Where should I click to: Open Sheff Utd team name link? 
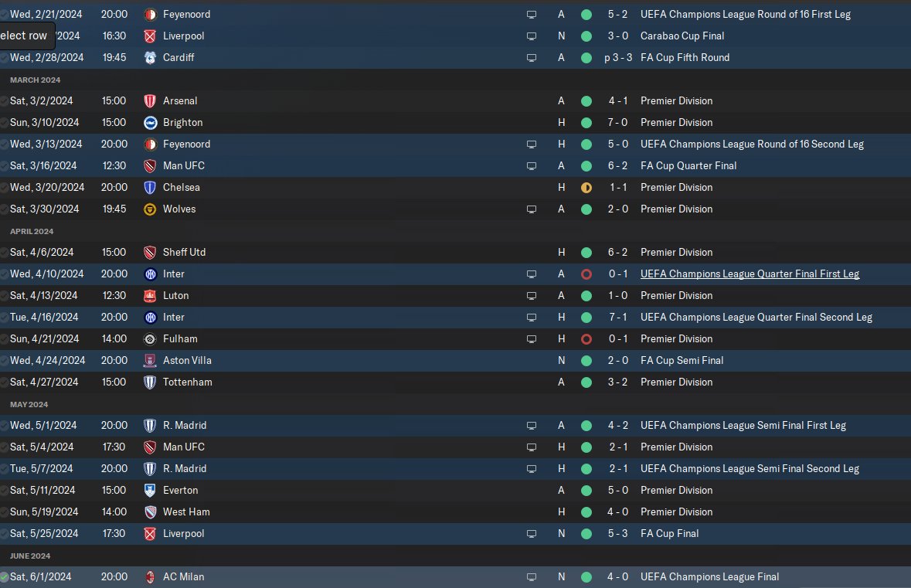coord(184,252)
